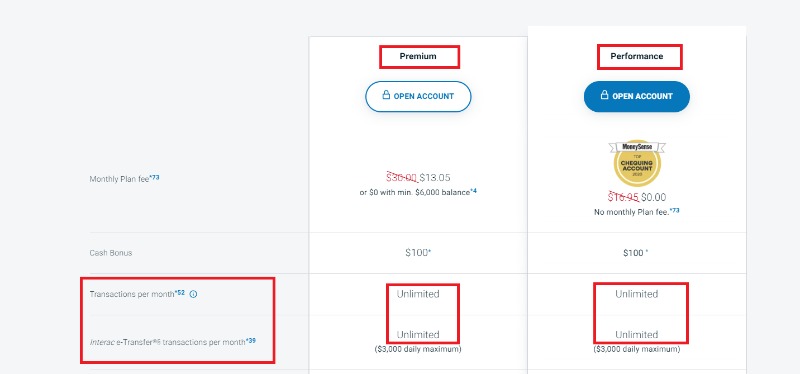
Task: Select the Premium plan column heading
Action: click(418, 56)
